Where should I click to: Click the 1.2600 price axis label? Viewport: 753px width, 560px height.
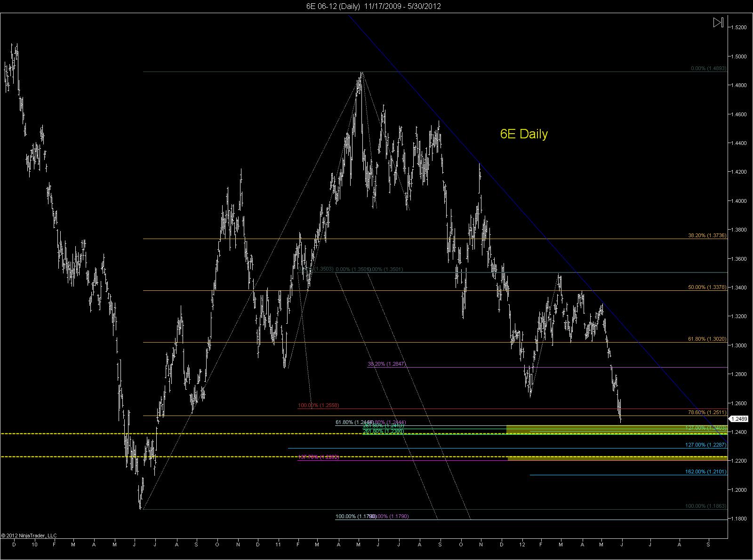[738, 403]
